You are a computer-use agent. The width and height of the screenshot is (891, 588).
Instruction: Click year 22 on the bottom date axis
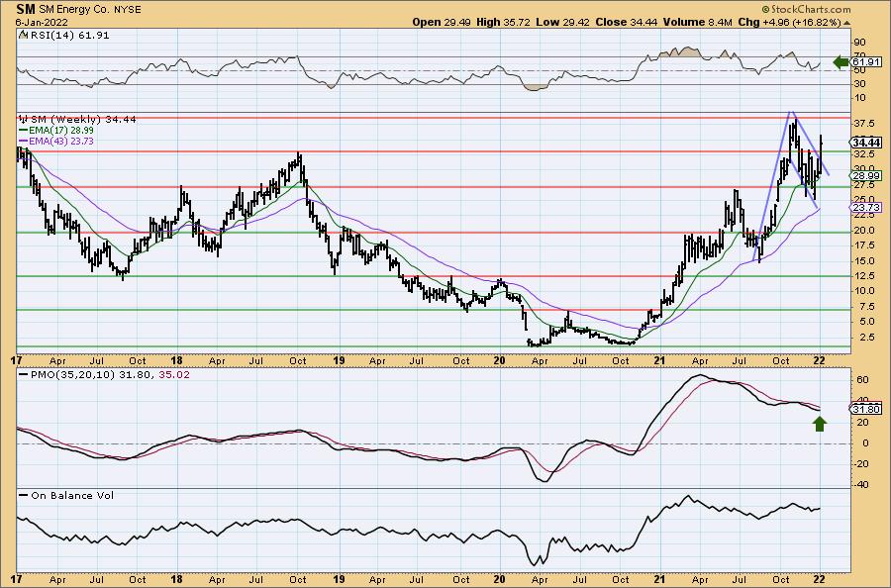(819, 579)
